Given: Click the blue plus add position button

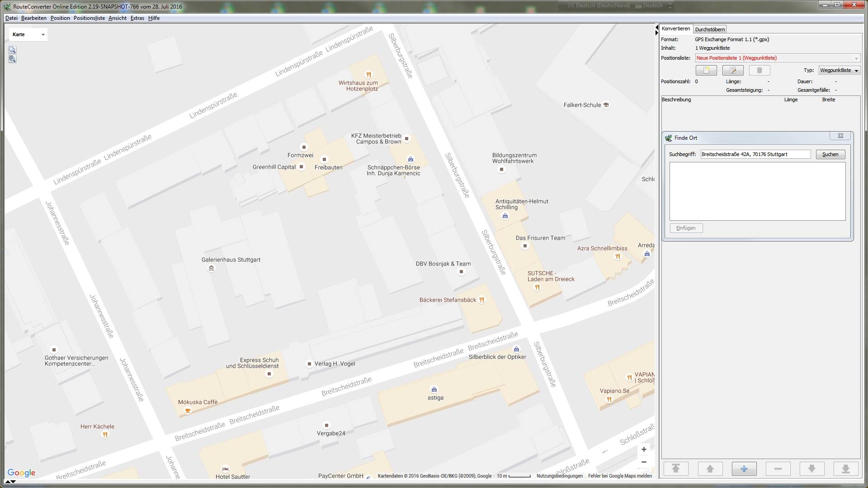Looking at the screenshot, I should click(744, 469).
